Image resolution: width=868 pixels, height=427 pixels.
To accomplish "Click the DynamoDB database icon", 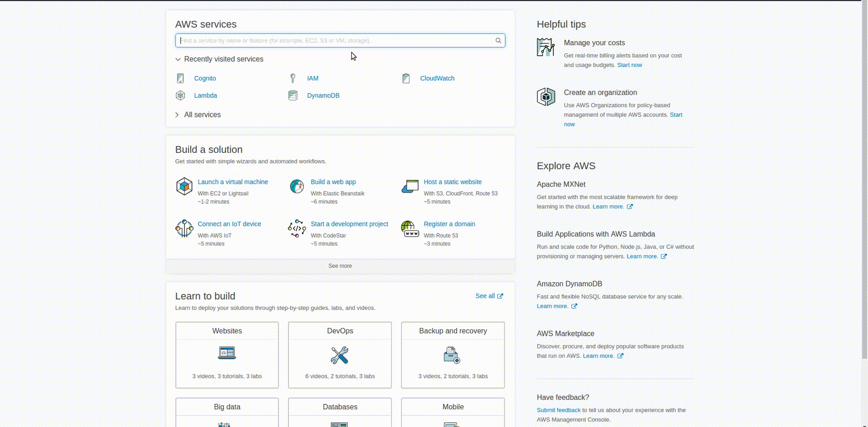I will tap(293, 96).
